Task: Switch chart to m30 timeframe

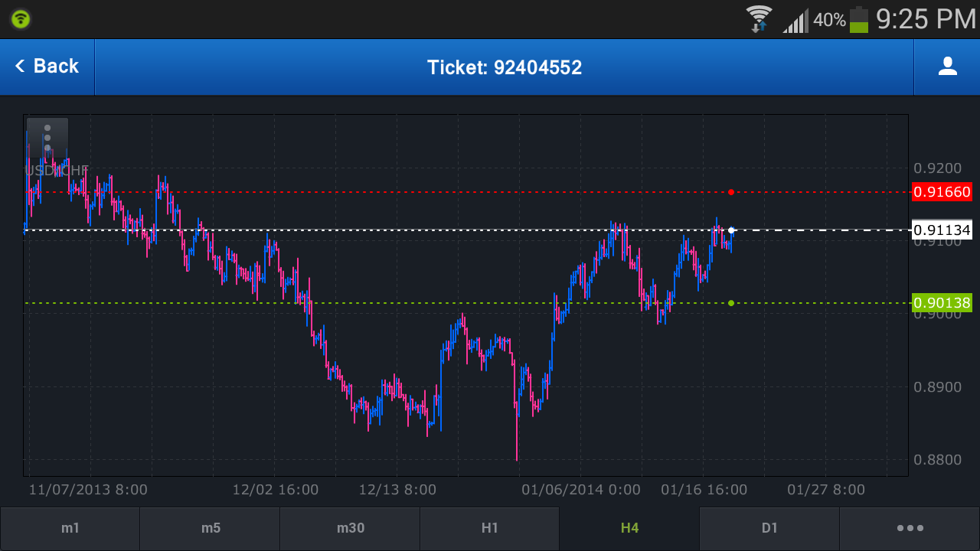Action: [350, 528]
